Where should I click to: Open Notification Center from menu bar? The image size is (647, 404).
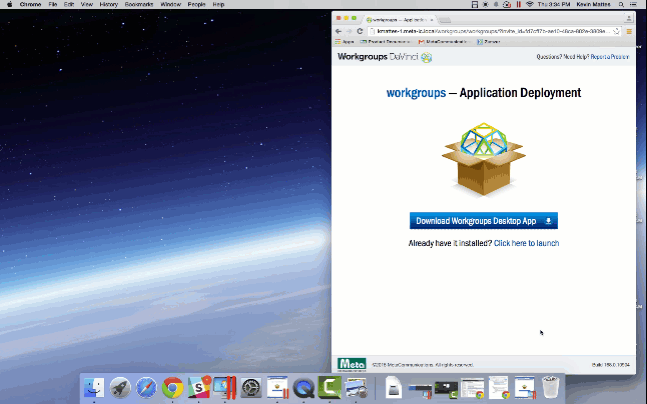pyautogui.click(x=634, y=4)
